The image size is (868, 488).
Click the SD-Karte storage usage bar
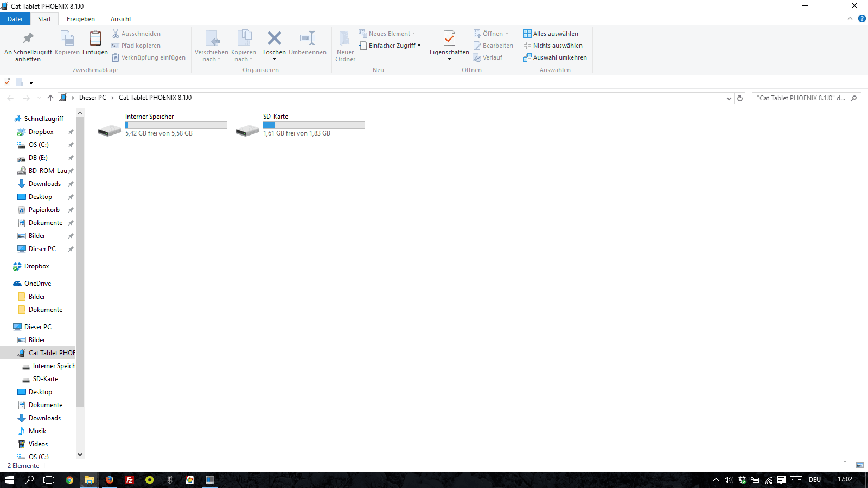(x=314, y=125)
